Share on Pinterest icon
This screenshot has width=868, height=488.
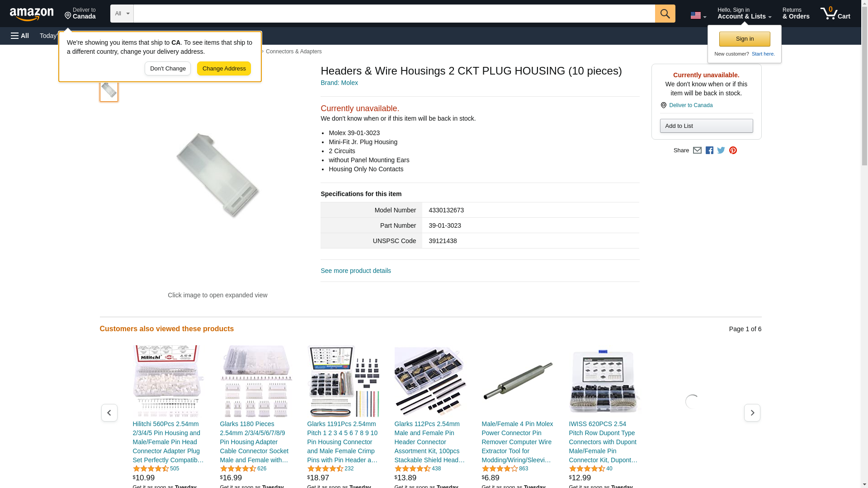click(733, 150)
